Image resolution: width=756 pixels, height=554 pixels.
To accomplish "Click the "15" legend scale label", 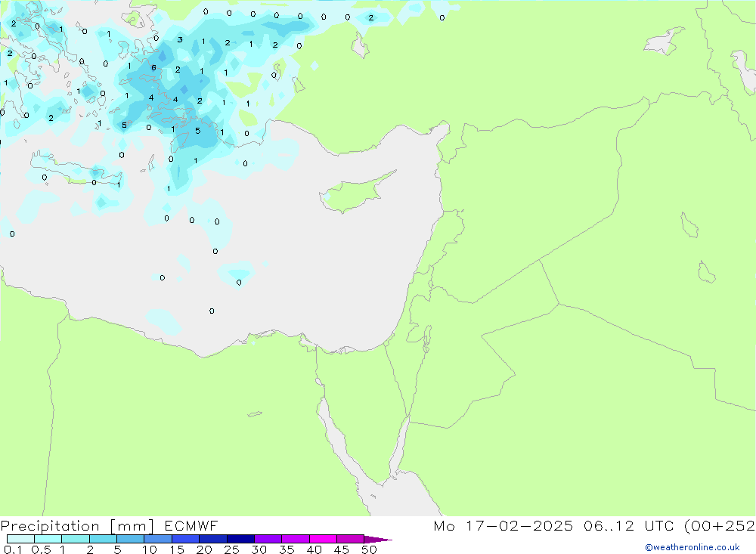I will [x=177, y=549].
